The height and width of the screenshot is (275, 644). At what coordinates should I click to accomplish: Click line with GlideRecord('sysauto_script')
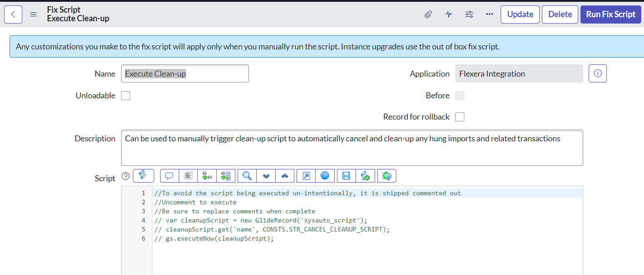pos(261,220)
